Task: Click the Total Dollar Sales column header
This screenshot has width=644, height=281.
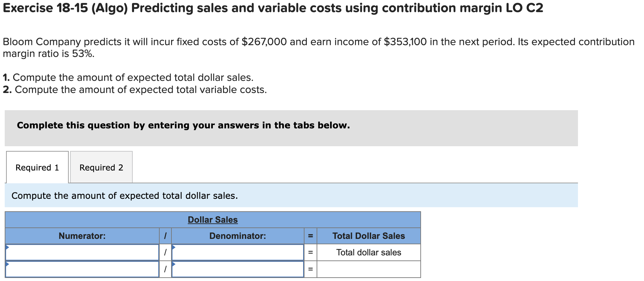Action: tap(368, 236)
